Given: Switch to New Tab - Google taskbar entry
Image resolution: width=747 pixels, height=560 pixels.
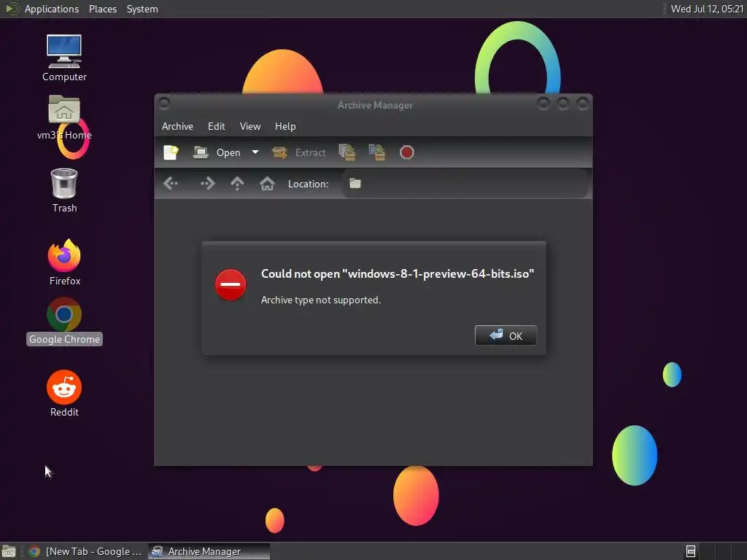Looking at the screenshot, I should [x=85, y=551].
